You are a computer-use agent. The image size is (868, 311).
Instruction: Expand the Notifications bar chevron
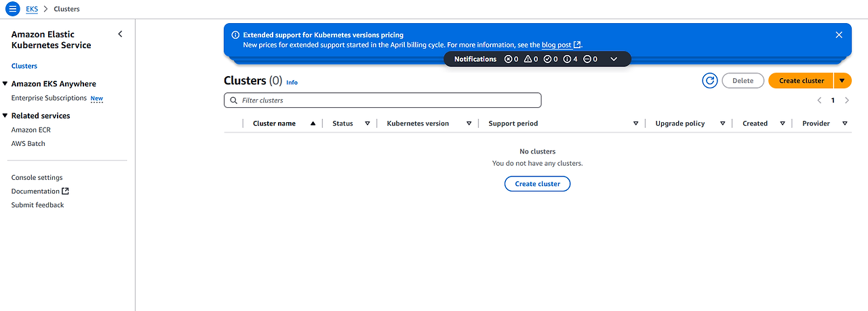click(x=614, y=59)
